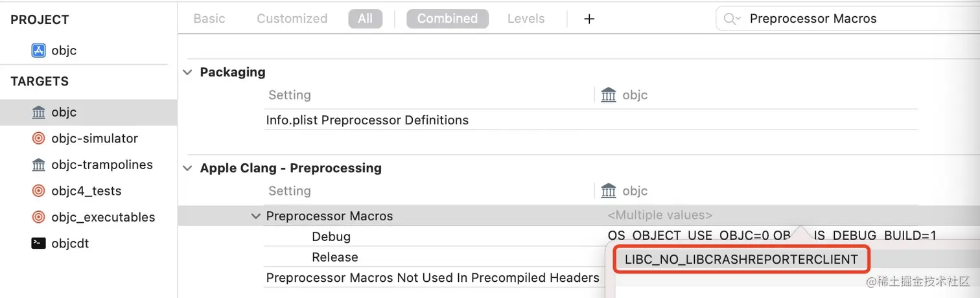Click the Preprocessor Macros search field
The image size is (980, 298).
[843, 19]
